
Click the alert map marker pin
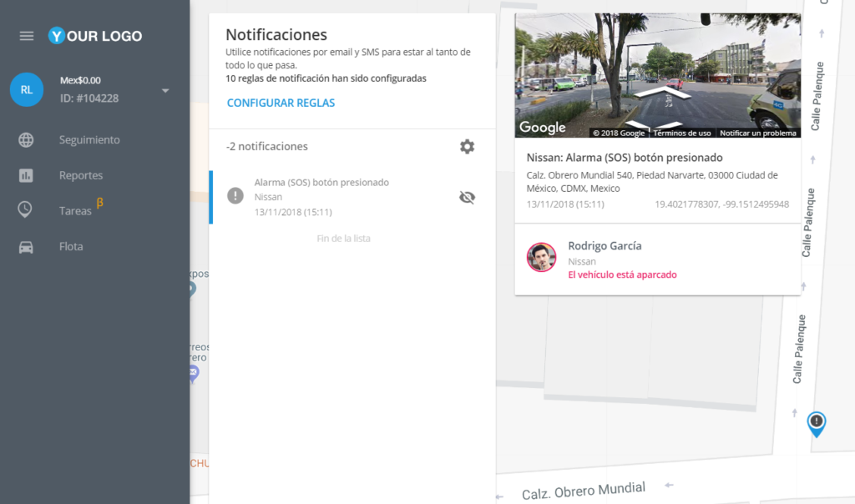tap(817, 424)
